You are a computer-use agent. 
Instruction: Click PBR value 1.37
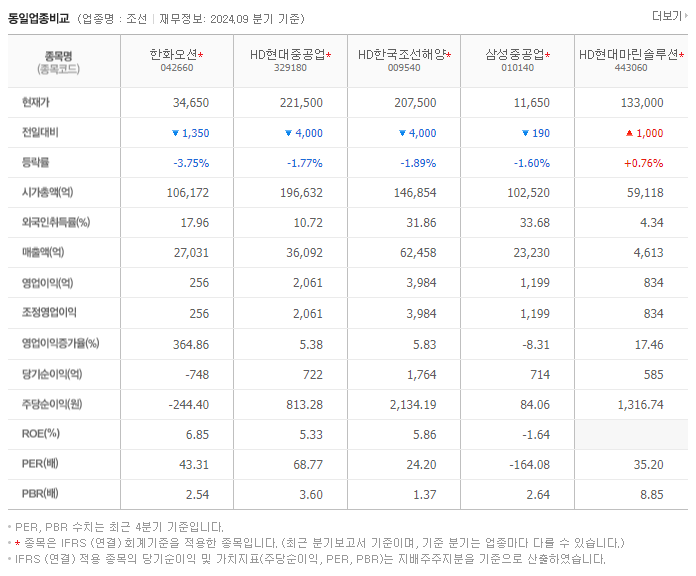tap(425, 494)
